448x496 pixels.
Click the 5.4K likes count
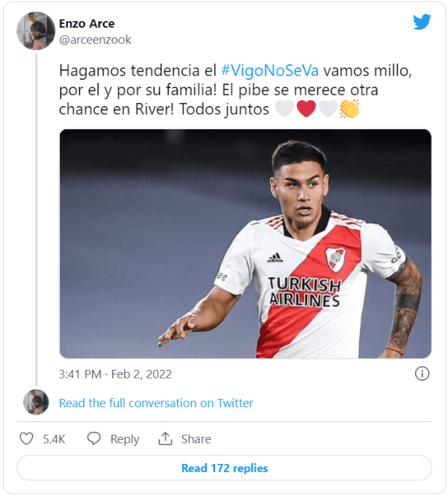[54, 439]
